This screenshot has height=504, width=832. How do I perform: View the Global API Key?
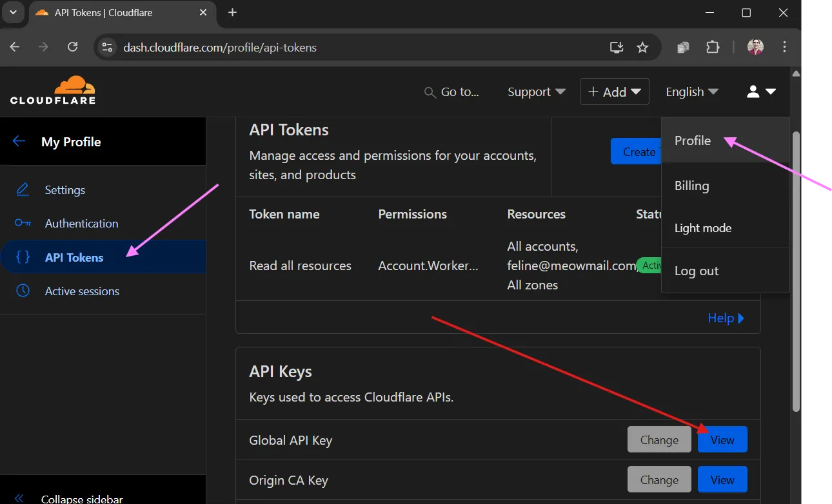click(x=722, y=439)
